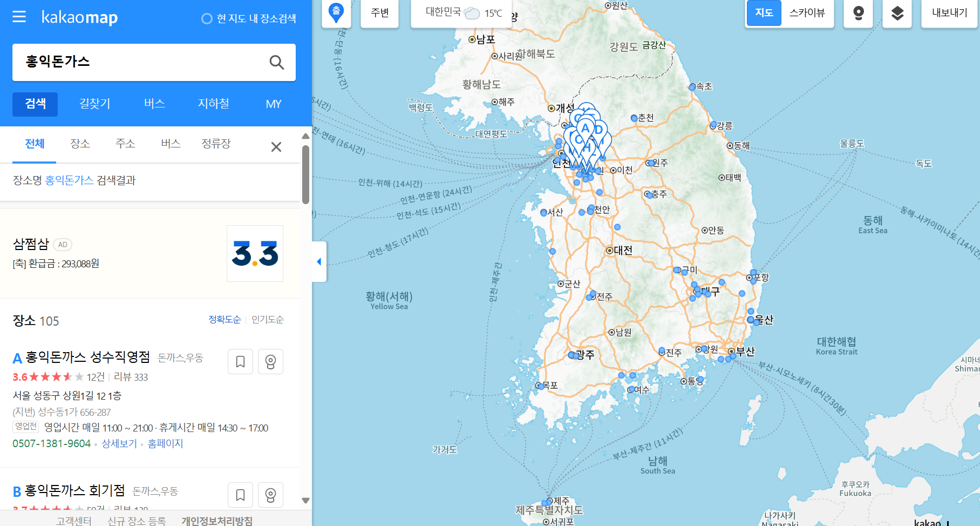This screenshot has height=526, width=980.
Task: Select the 검색 tab
Action: click(x=36, y=104)
